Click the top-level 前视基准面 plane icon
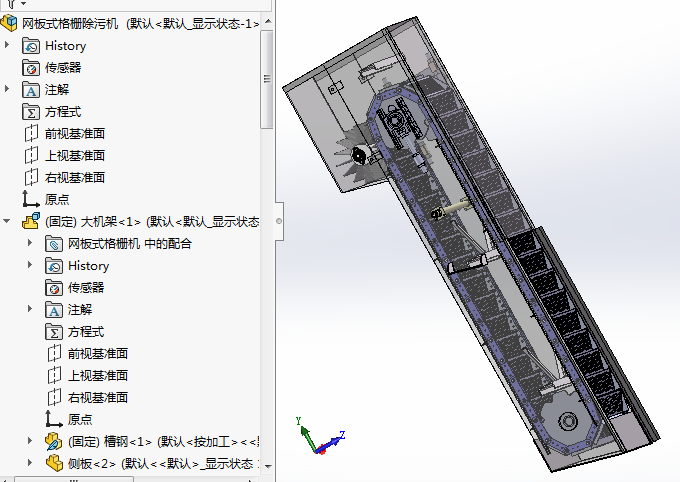 pyautogui.click(x=31, y=134)
